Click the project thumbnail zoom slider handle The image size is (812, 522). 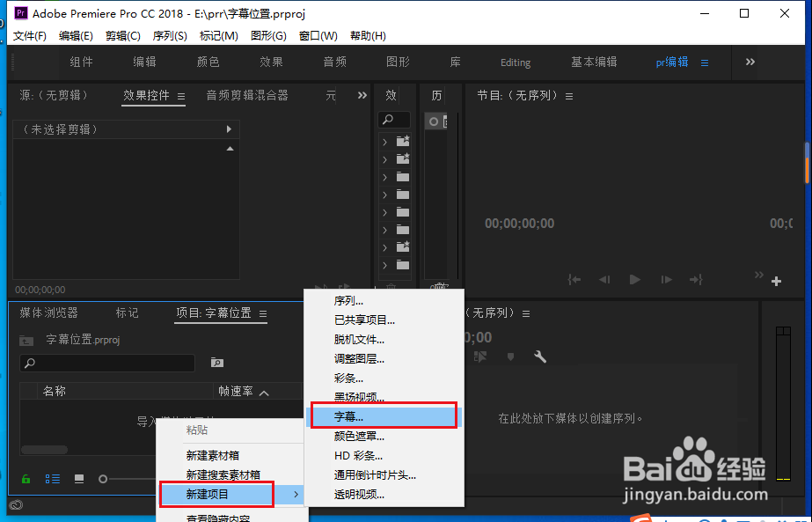point(103,479)
